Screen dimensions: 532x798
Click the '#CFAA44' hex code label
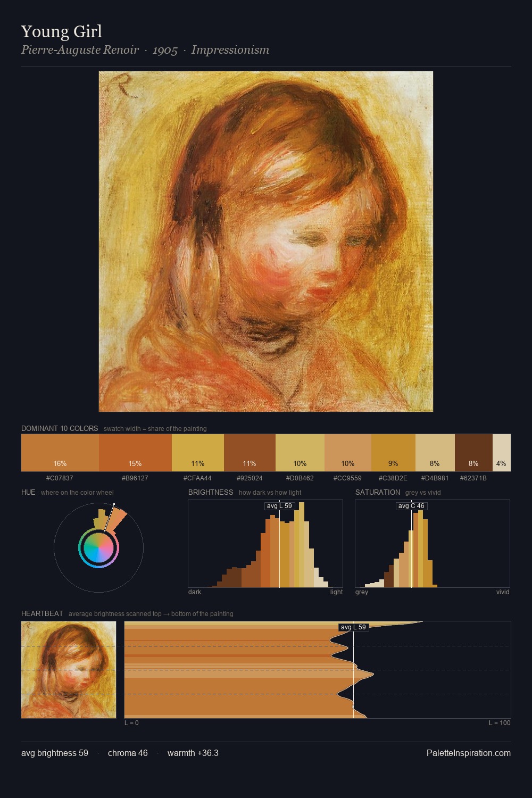[198, 478]
